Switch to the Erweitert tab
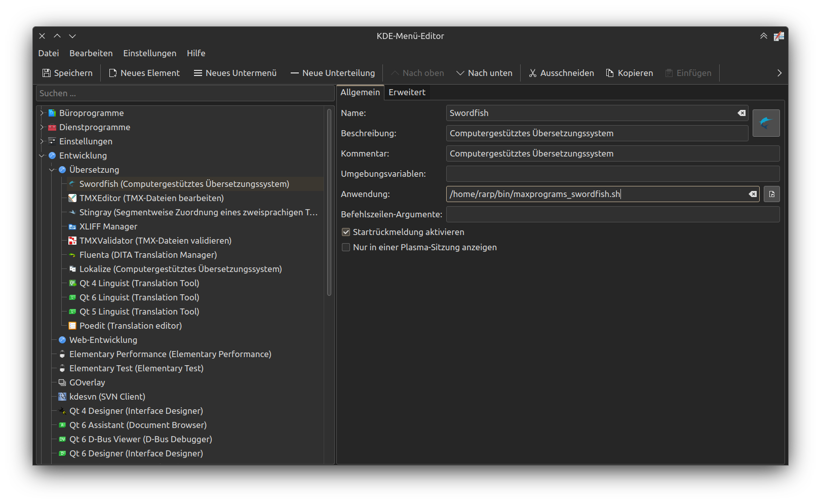Screen dimensions: 821x504 [407, 92]
